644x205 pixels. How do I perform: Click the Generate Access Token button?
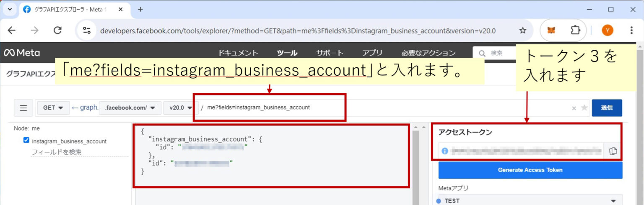(530, 170)
